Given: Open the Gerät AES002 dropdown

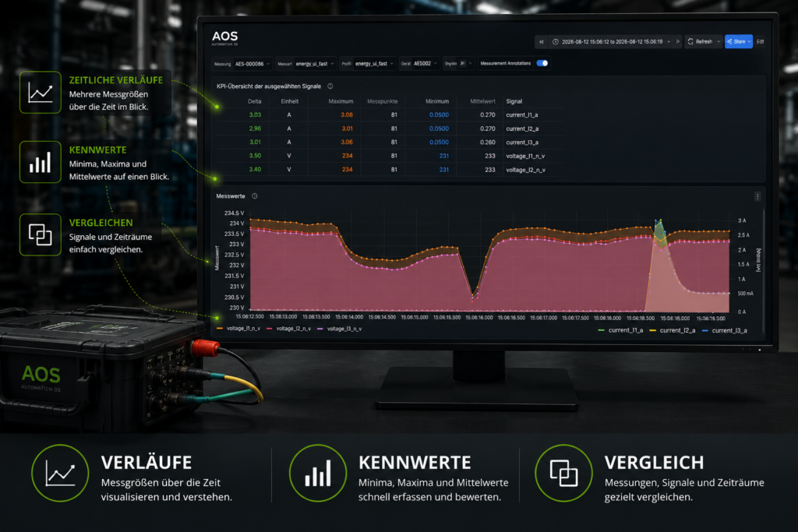Looking at the screenshot, I should 419,64.
